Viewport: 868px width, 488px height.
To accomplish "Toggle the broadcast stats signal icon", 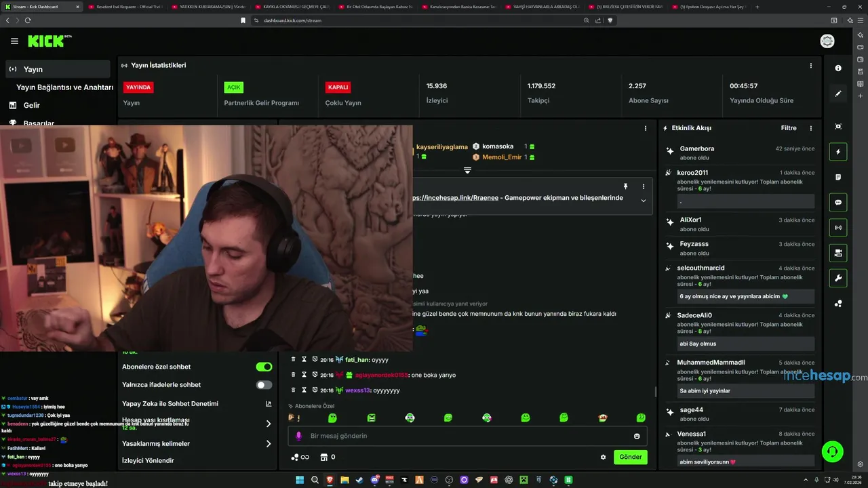I will 838,228.
